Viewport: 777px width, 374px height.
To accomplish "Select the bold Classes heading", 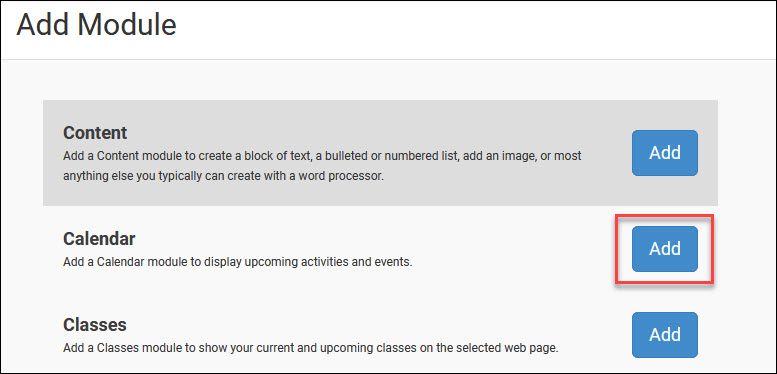I will click(x=95, y=324).
